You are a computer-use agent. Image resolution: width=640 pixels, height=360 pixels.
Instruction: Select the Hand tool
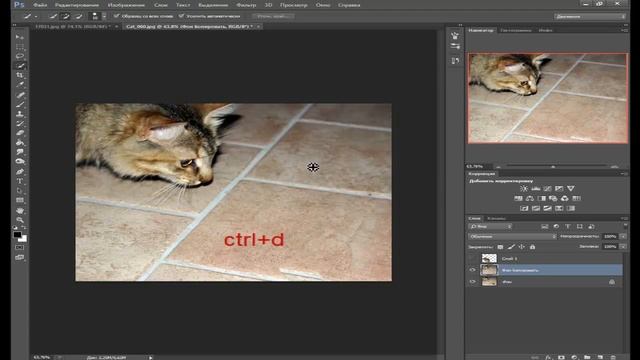(x=20, y=211)
